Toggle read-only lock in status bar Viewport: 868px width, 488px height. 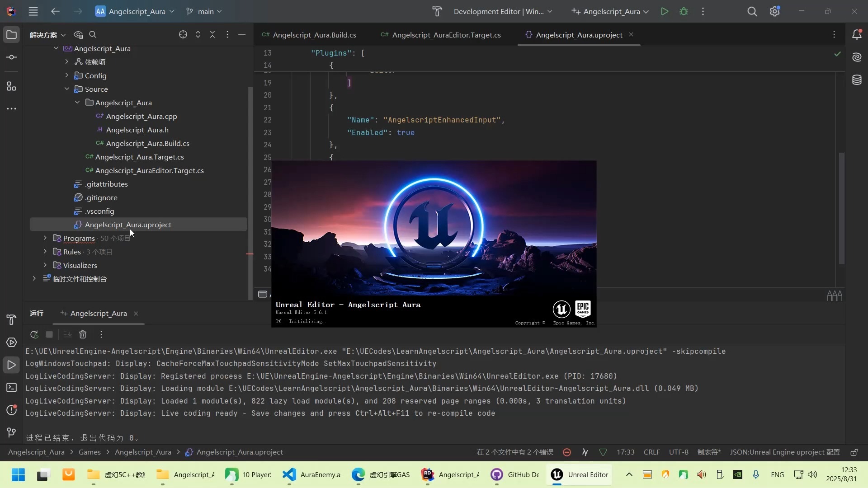854,452
